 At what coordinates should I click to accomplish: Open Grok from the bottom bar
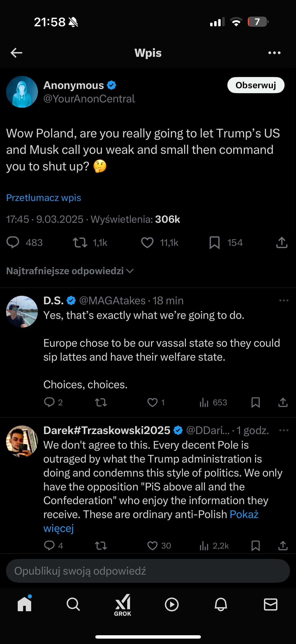click(122, 604)
